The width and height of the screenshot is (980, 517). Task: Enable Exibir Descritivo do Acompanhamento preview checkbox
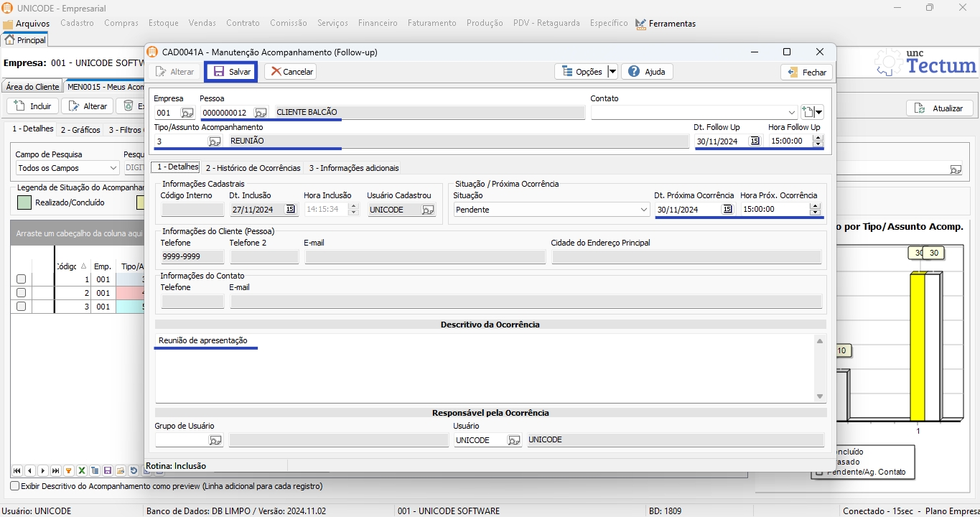click(15, 486)
